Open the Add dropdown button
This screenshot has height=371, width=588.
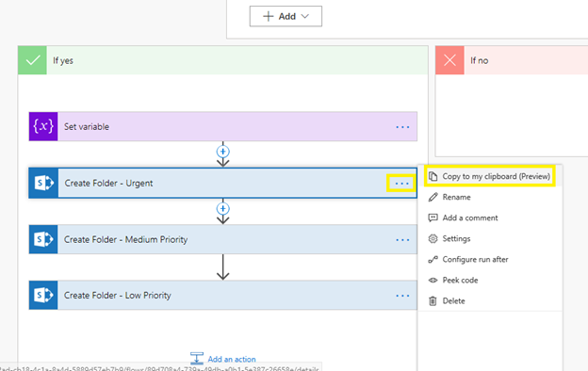(x=286, y=16)
